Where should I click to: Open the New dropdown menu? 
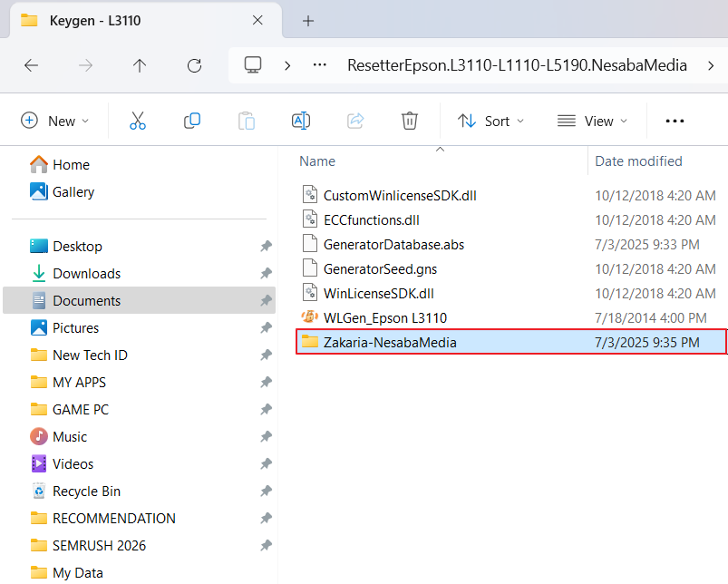(x=55, y=121)
